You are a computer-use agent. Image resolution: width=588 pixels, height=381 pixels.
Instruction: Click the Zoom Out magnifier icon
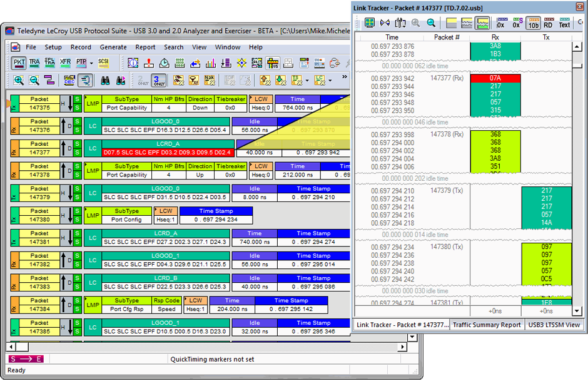point(34,80)
